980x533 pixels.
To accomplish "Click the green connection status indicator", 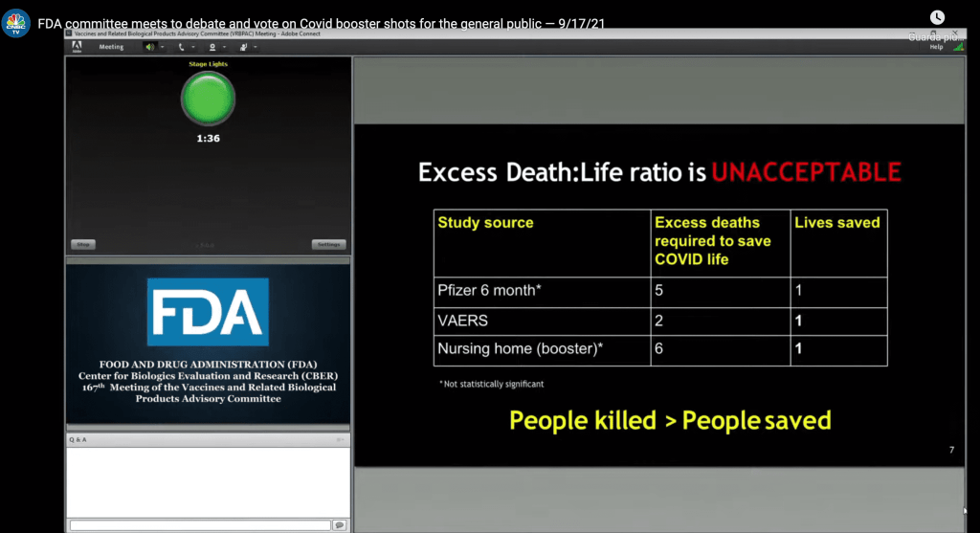I will click(958, 46).
